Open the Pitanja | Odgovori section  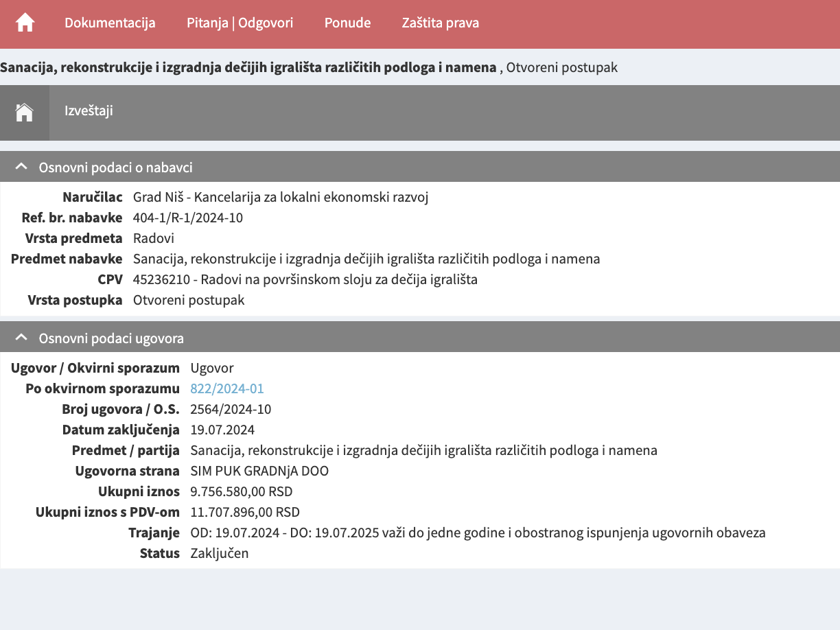pos(240,23)
